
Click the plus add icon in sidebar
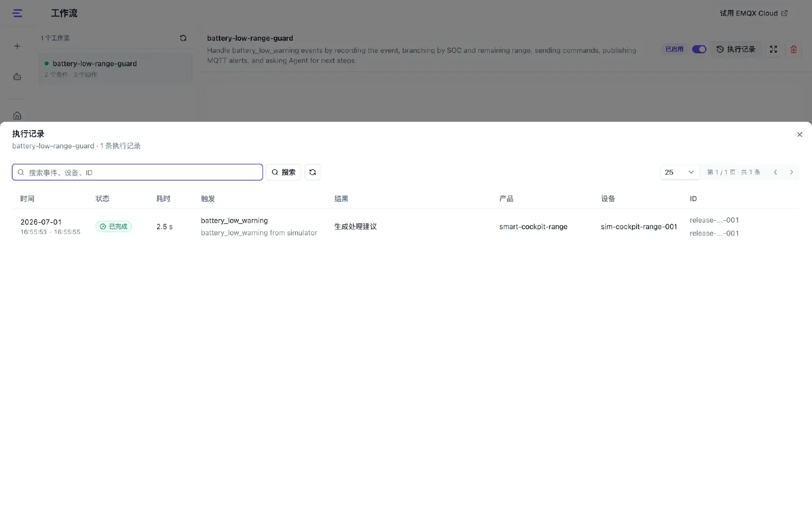(x=17, y=46)
